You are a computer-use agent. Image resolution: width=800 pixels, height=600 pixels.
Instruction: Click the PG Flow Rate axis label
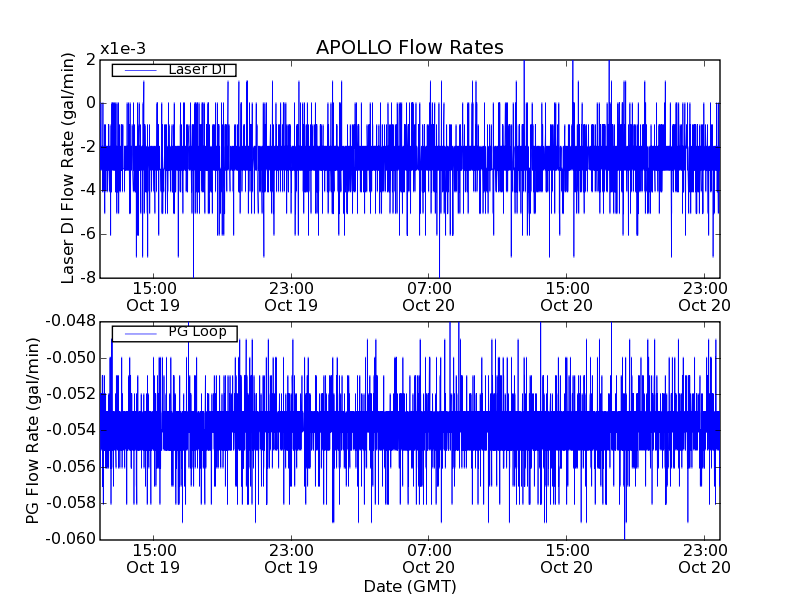click(33, 431)
